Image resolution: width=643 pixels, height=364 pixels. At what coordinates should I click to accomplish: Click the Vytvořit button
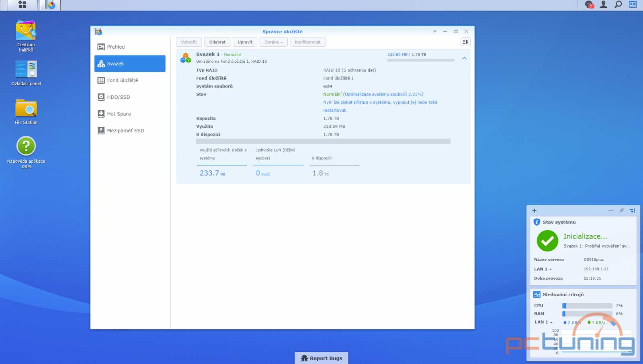189,42
